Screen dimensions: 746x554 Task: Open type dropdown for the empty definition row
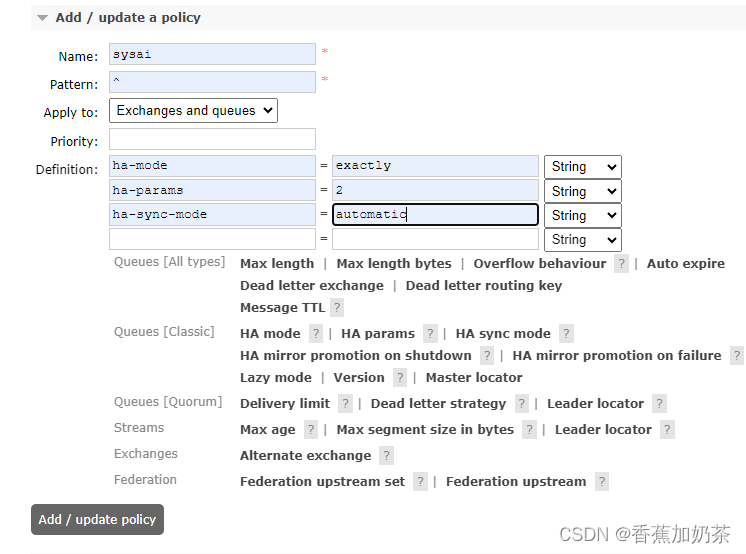point(583,240)
